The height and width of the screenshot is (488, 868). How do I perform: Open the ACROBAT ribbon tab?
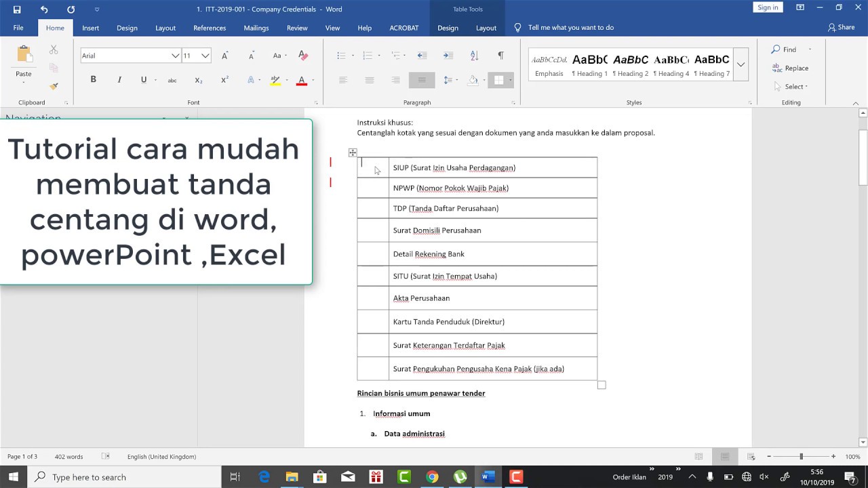(404, 28)
